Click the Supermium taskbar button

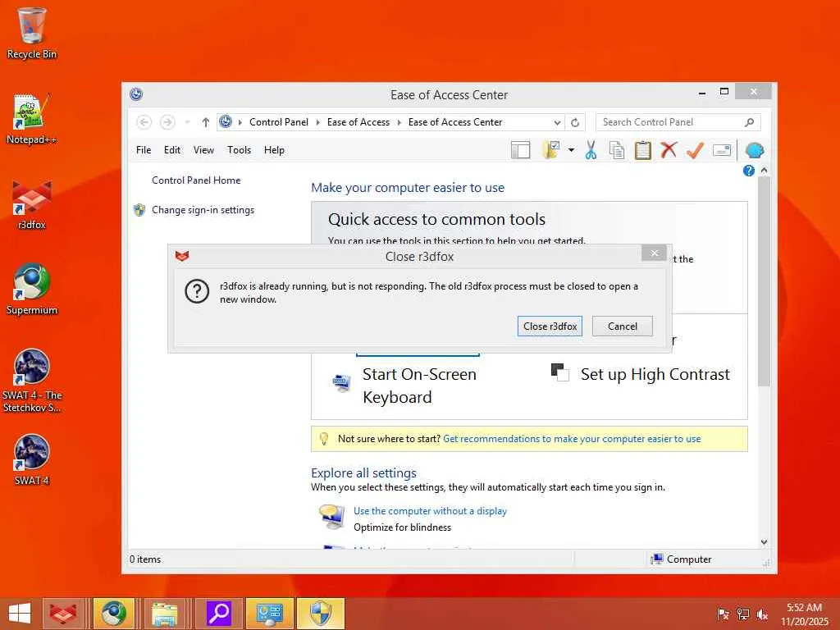pyautogui.click(x=113, y=614)
